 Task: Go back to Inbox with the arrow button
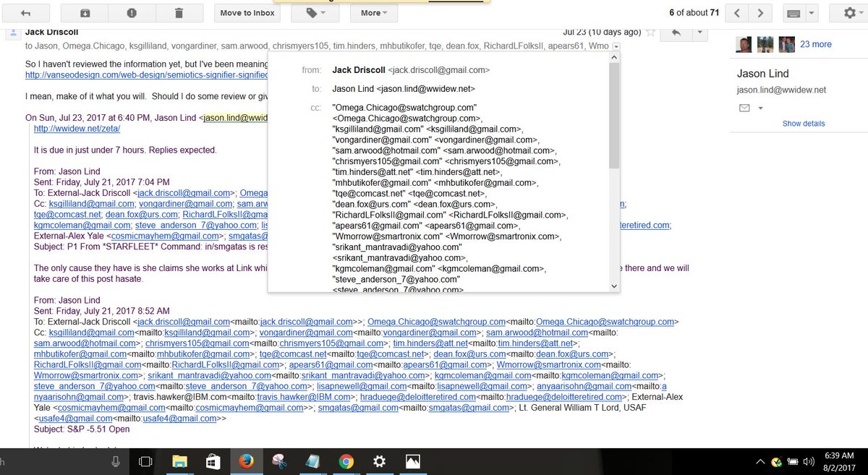pyautogui.click(x=27, y=13)
